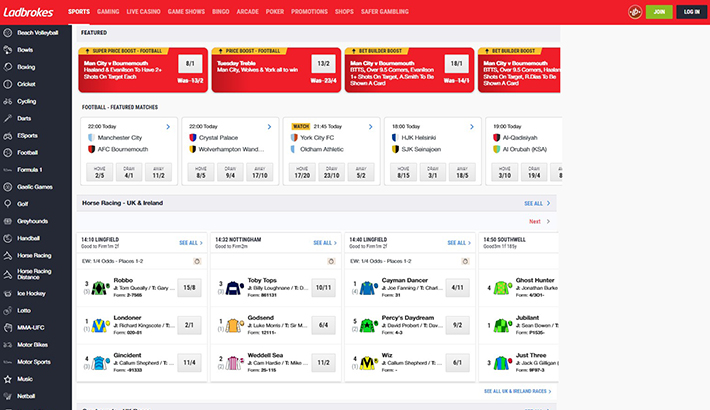Open the Motor Bikes icon
Viewport: 710px width, 410px height.
click(8, 345)
